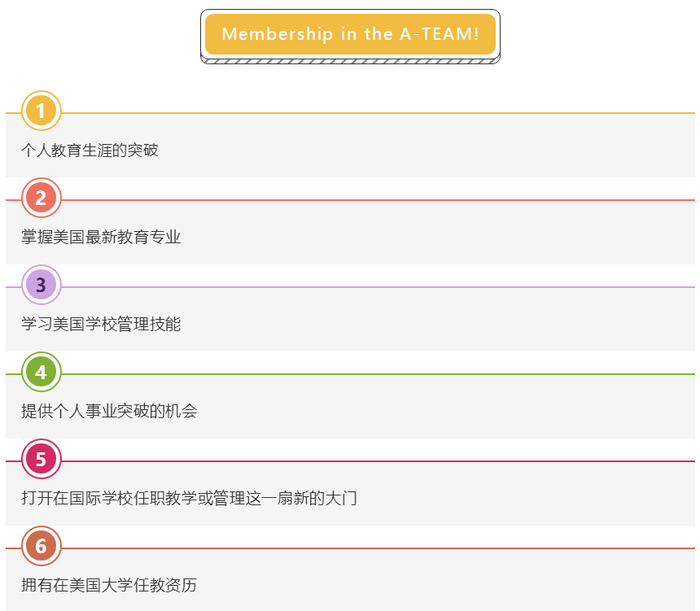Click the yellow divider line beside number 1
This screenshot has width=700, height=611.
coord(374,113)
